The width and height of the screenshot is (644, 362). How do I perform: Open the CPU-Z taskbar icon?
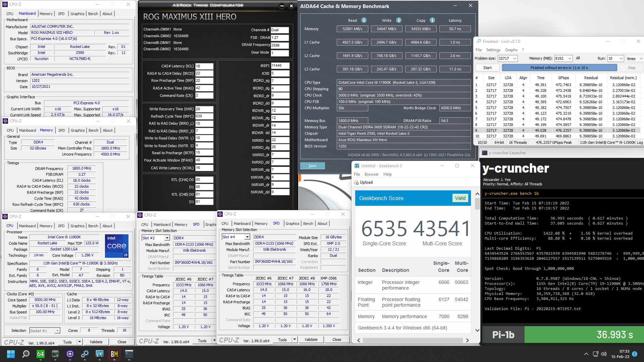point(70,354)
